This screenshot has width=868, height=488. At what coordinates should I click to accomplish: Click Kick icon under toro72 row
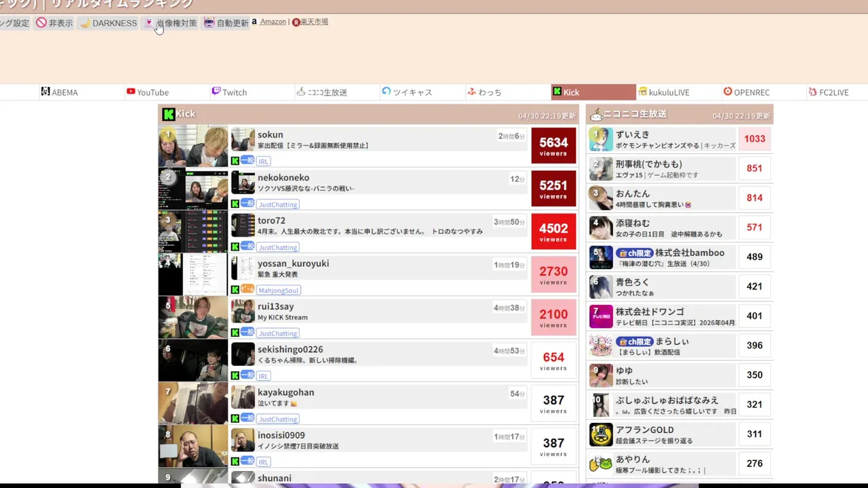[x=235, y=247]
